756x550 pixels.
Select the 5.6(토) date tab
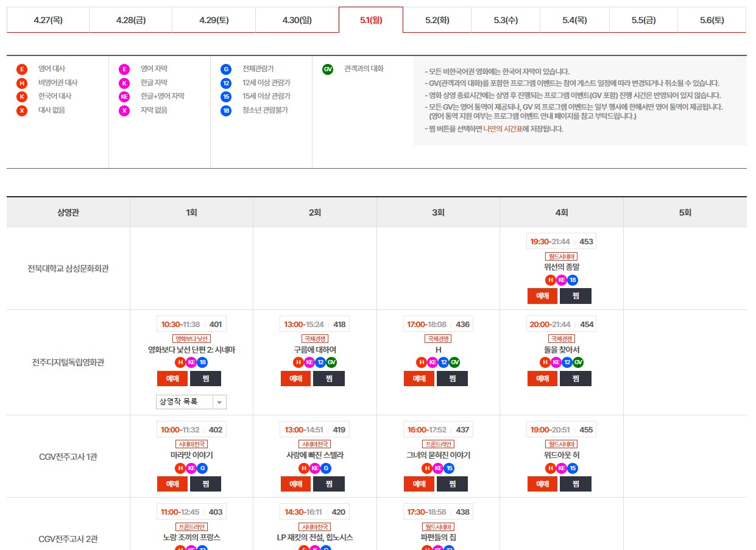coord(712,20)
